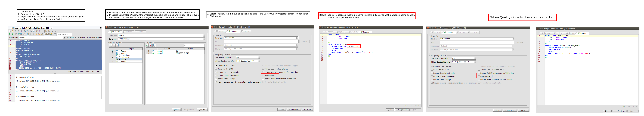Click the Open folder icon in Query Analyzer toolbar
Viewport: 644px width, 116px height.
point(13,31)
